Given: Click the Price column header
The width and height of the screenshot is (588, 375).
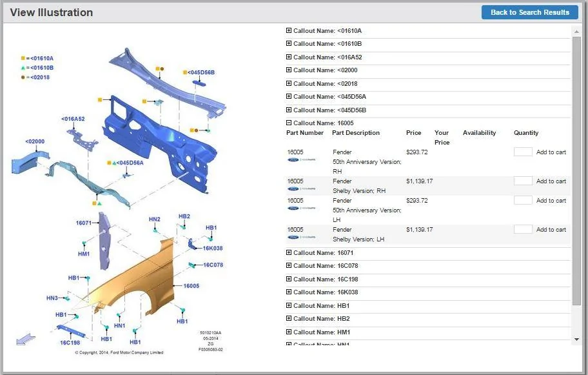Looking at the screenshot, I should (x=414, y=133).
